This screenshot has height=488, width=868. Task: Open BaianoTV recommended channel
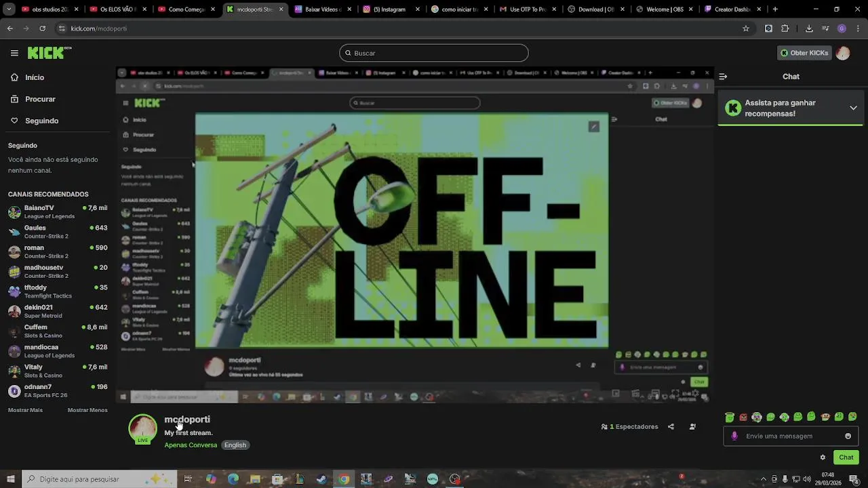[x=57, y=211]
